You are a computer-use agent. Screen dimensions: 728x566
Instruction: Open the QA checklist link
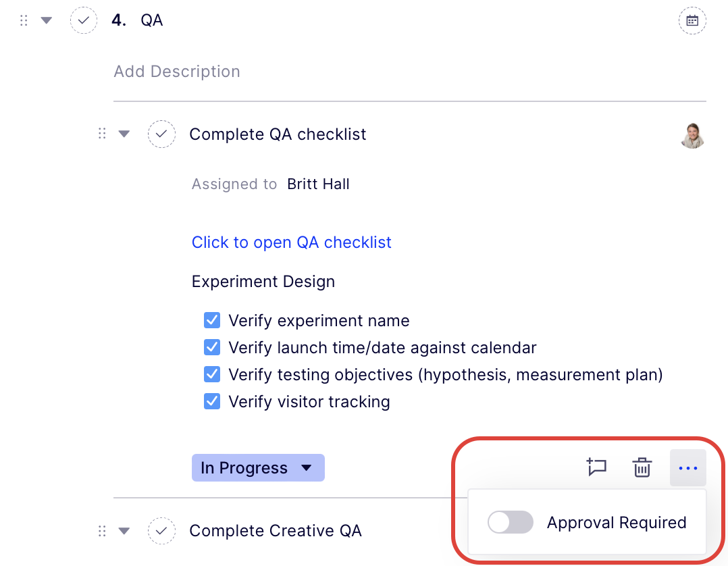click(291, 242)
